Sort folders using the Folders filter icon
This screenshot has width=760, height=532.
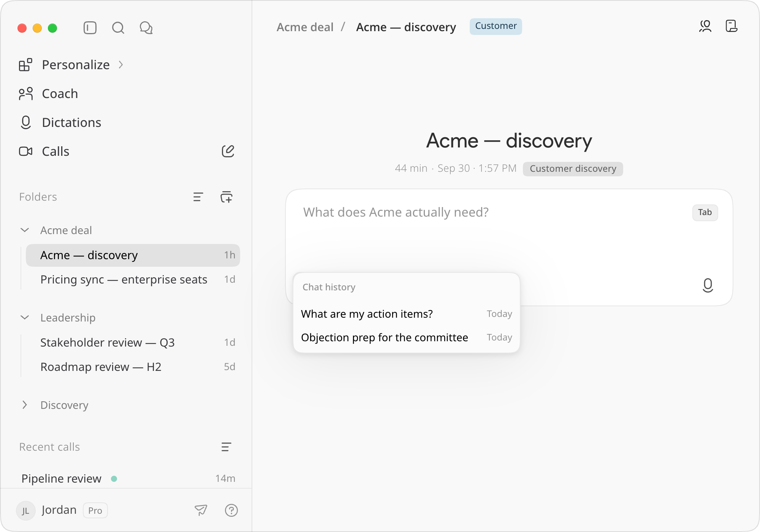[x=198, y=197]
